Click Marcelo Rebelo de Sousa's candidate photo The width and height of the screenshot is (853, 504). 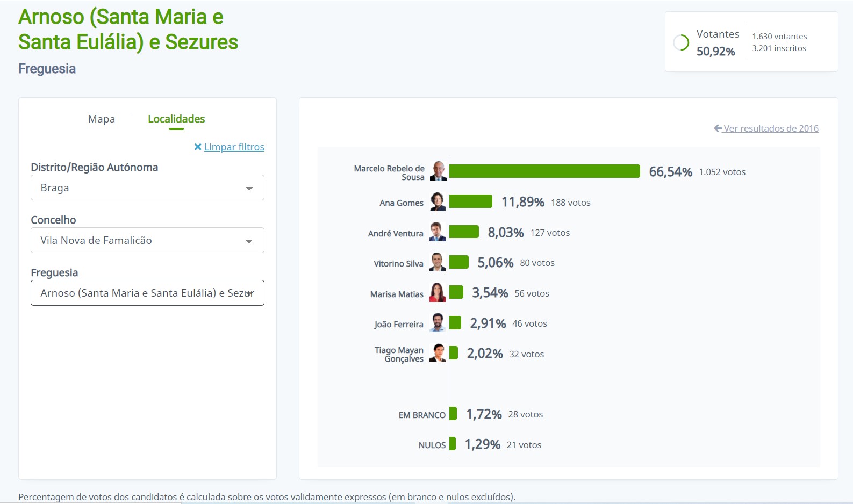(x=438, y=171)
